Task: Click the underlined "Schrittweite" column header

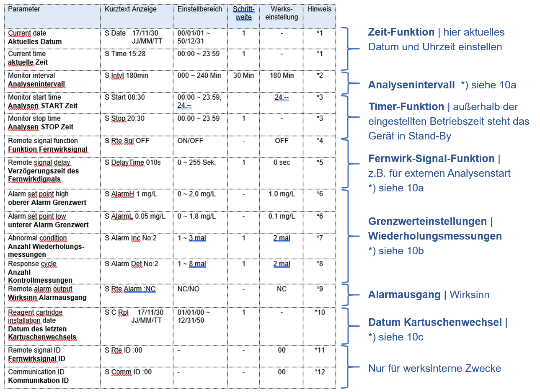Action: pyautogui.click(x=243, y=13)
